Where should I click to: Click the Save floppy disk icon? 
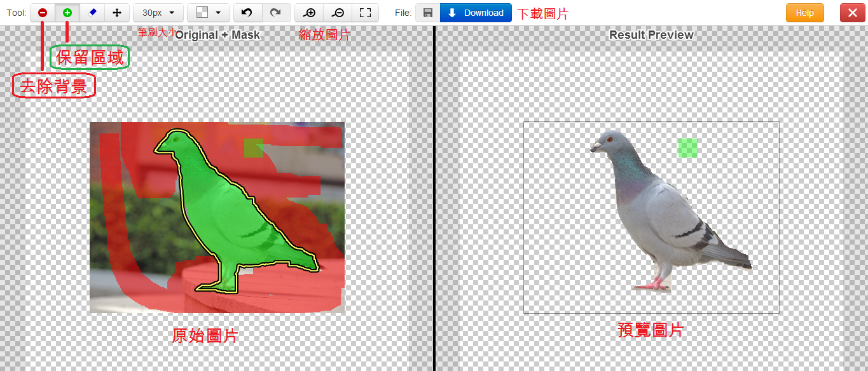tap(428, 13)
